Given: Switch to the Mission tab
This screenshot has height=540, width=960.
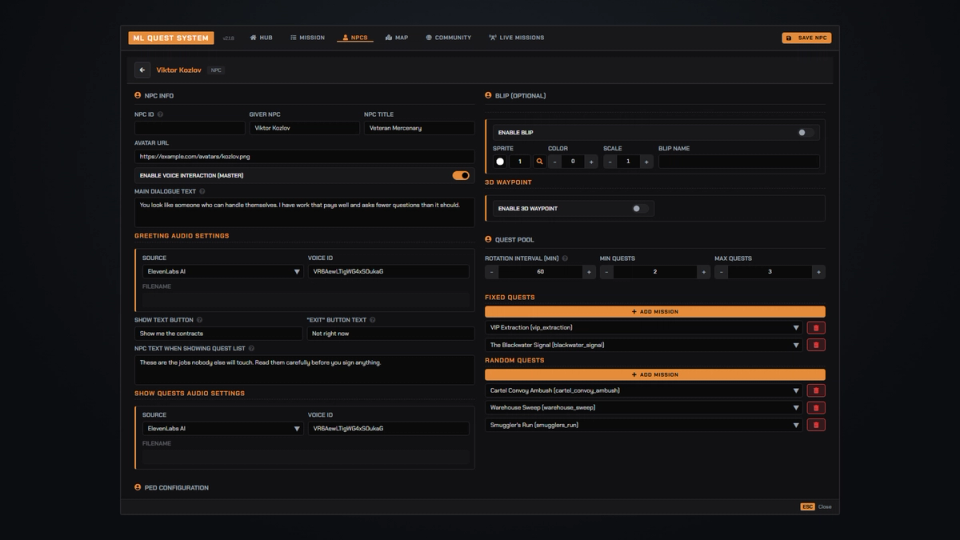Looking at the screenshot, I should click(307, 37).
